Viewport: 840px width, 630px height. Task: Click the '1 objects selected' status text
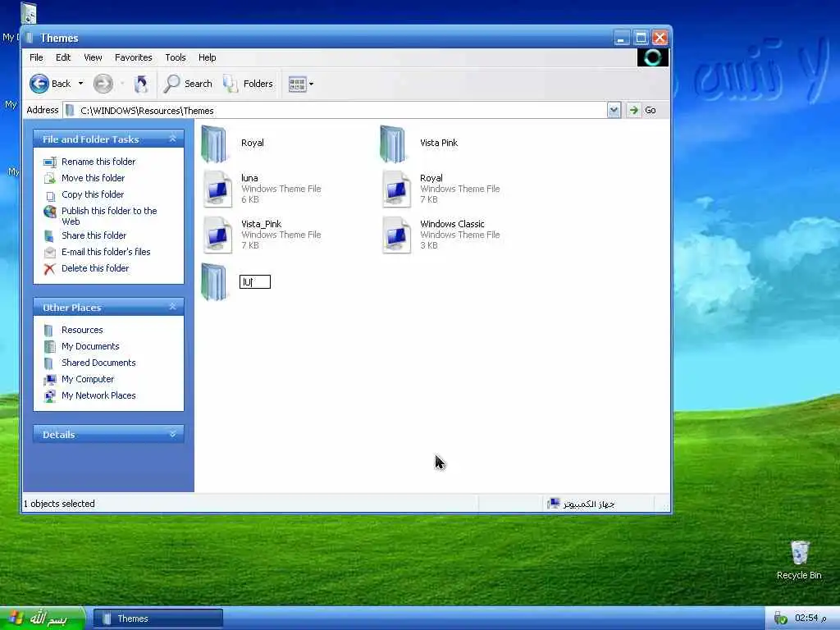pyautogui.click(x=59, y=504)
